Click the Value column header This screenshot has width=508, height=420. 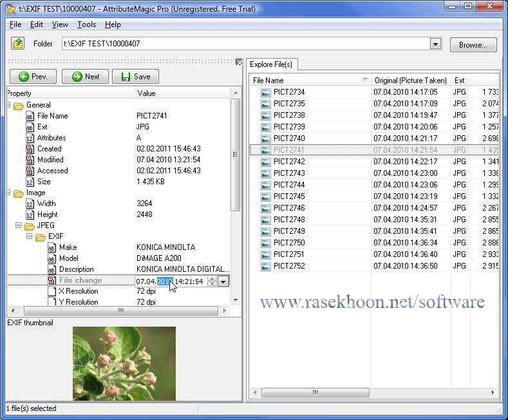point(182,93)
